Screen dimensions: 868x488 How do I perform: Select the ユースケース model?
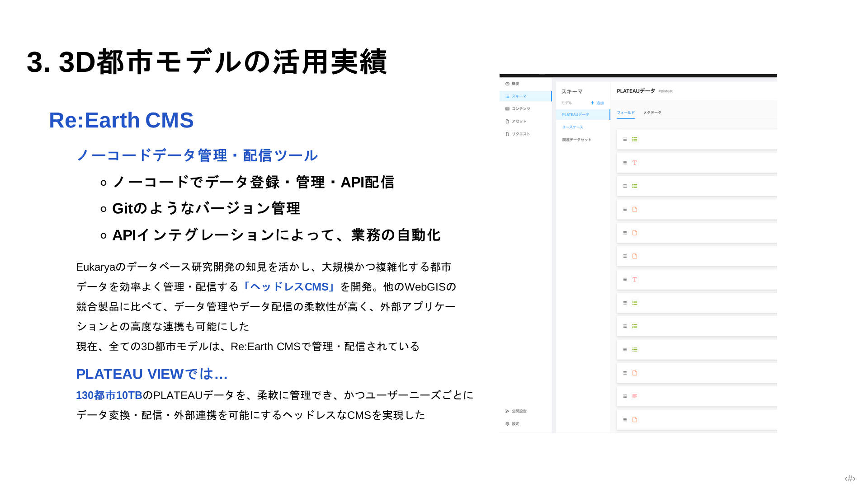572,127
